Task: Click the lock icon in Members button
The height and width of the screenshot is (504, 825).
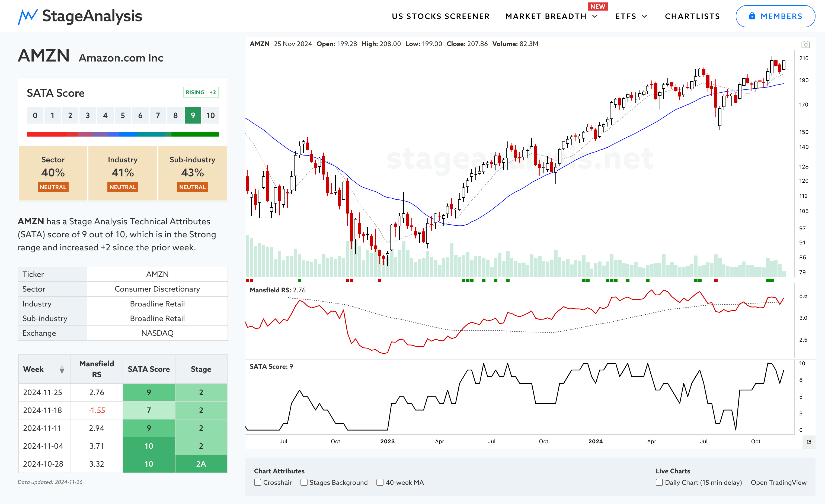Action: click(752, 16)
